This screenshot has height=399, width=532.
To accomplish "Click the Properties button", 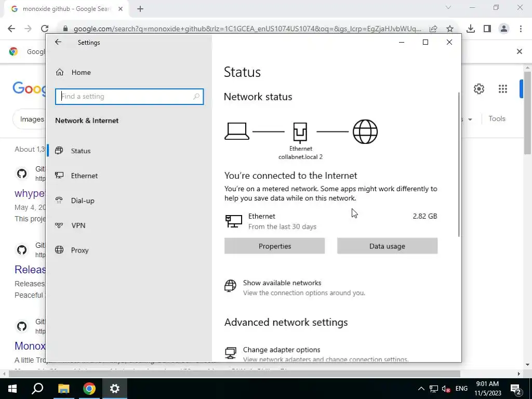I will [274, 246].
